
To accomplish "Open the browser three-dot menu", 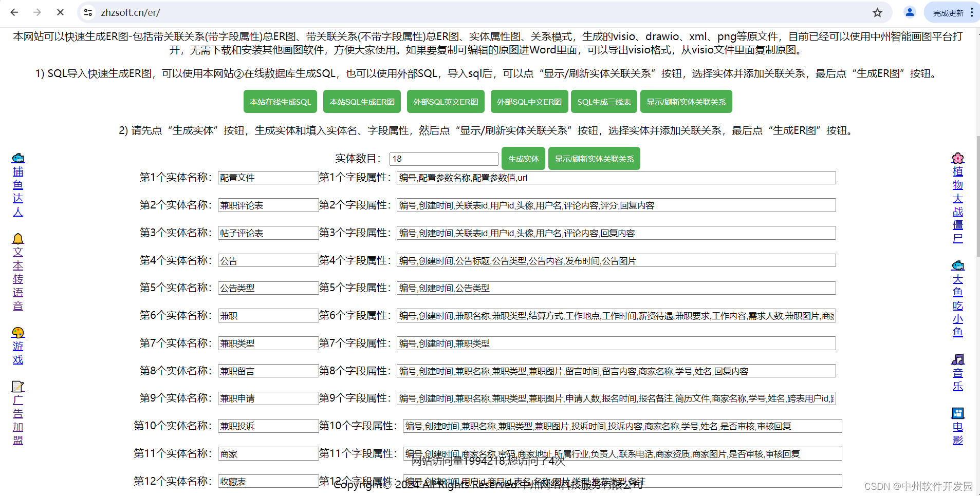I will (x=972, y=12).
